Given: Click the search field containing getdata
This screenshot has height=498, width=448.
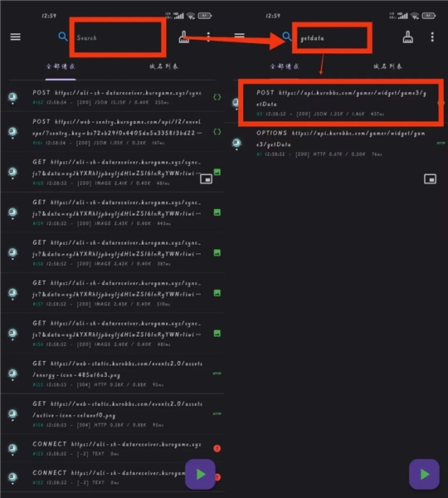Looking at the screenshot, I should (332, 38).
